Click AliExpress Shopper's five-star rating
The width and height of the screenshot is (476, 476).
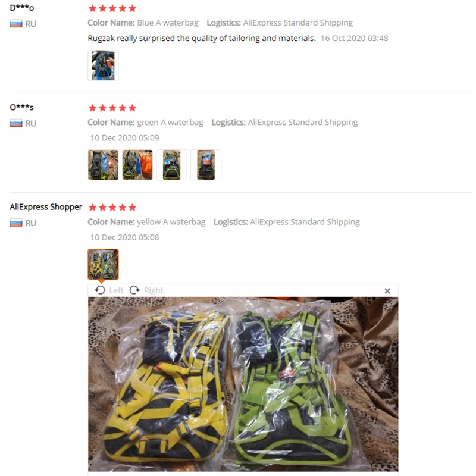[112, 207]
